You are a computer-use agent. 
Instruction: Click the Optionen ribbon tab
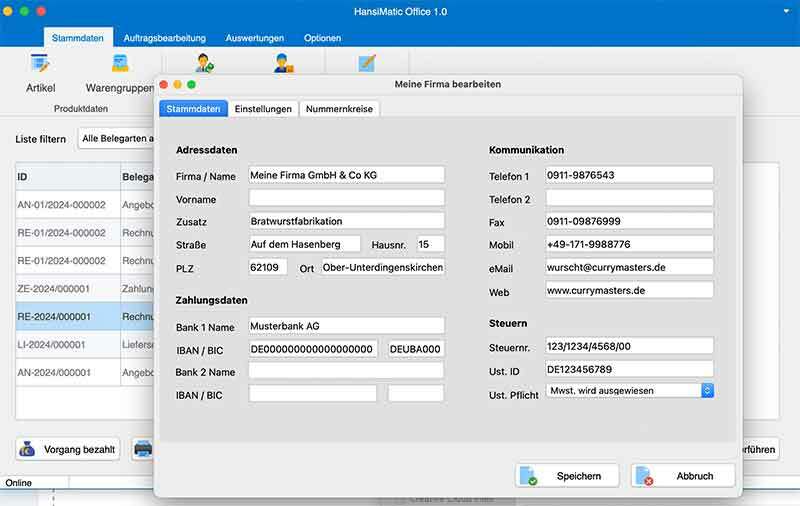pyautogui.click(x=322, y=38)
